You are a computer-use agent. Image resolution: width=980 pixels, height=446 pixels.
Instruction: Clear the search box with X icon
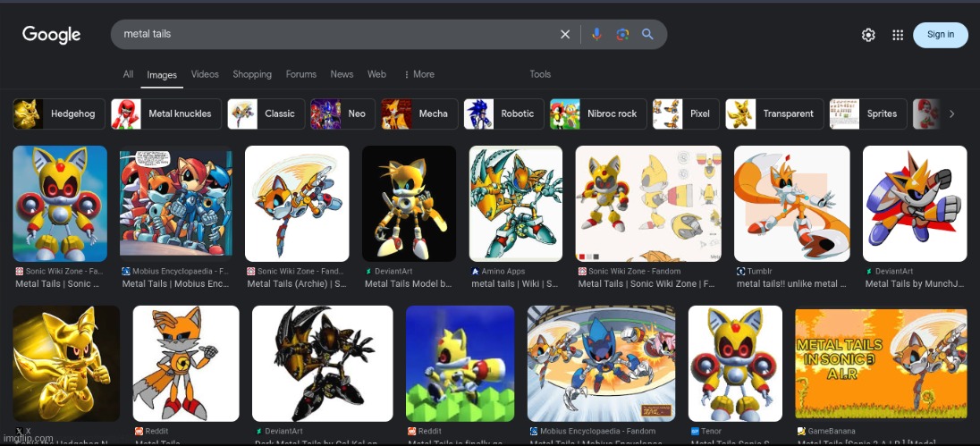pyautogui.click(x=565, y=34)
